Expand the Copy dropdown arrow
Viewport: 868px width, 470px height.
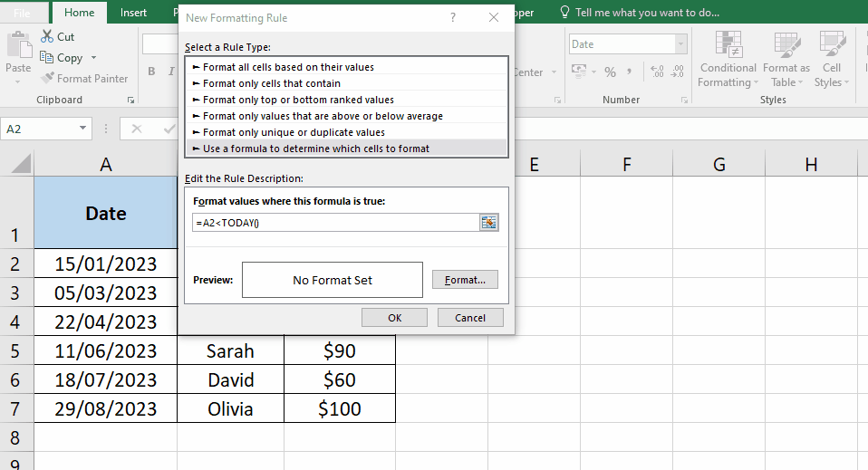[93, 58]
